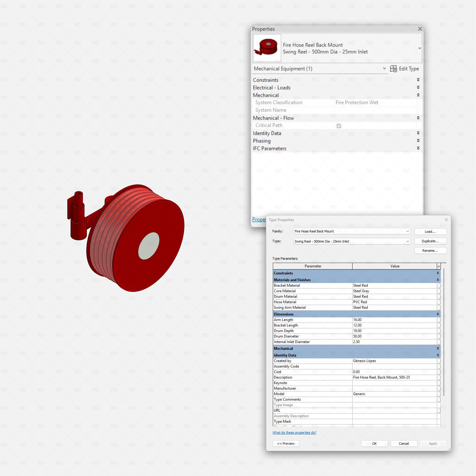This screenshot has height=476, width=476.
Task: Click the Rename... button
Action: [430, 250]
